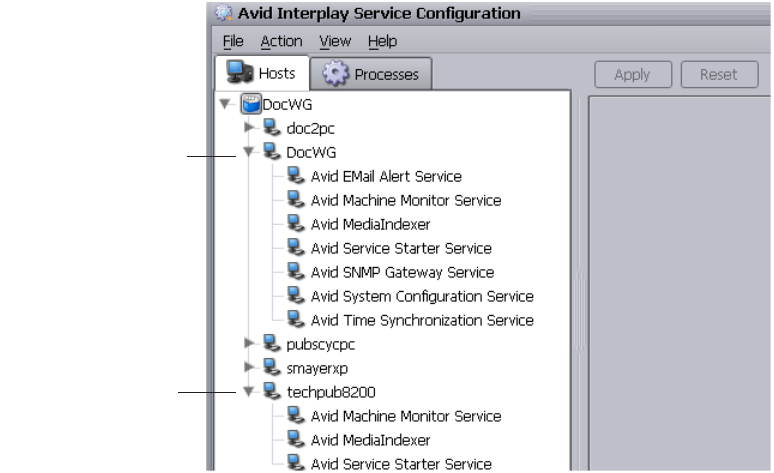This screenshot has width=774, height=473.
Task: Click icon of Avid MediaIndexer under techpub8200
Action: click(296, 439)
